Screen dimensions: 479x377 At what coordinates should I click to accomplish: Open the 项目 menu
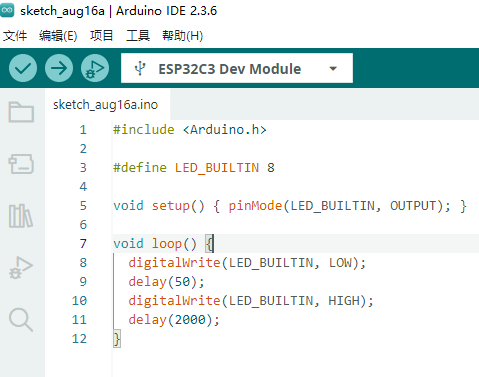click(102, 35)
